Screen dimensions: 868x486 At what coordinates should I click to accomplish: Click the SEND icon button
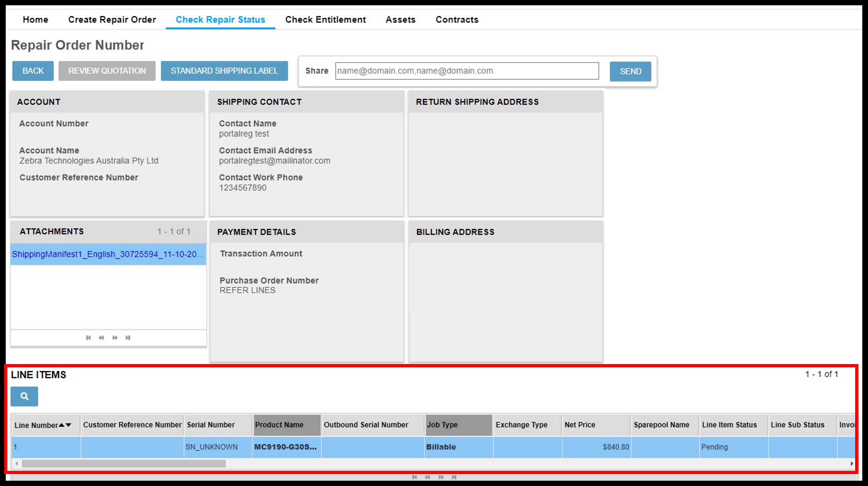tap(630, 71)
